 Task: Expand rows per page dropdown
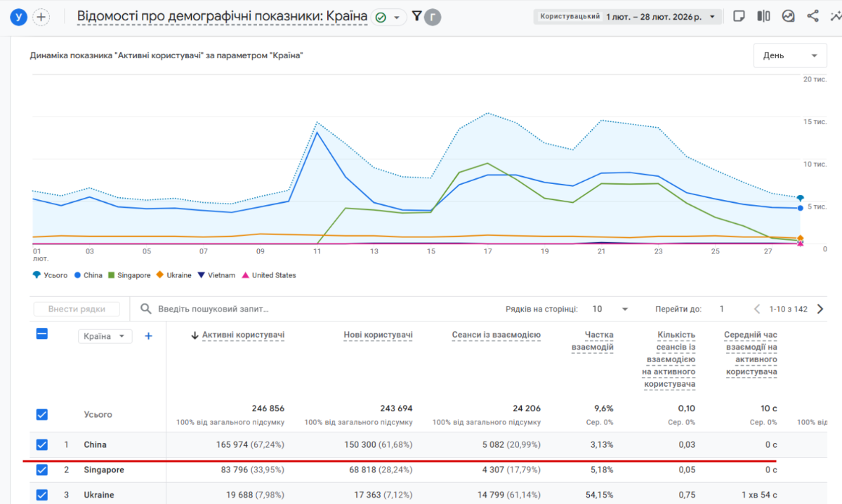coord(610,309)
